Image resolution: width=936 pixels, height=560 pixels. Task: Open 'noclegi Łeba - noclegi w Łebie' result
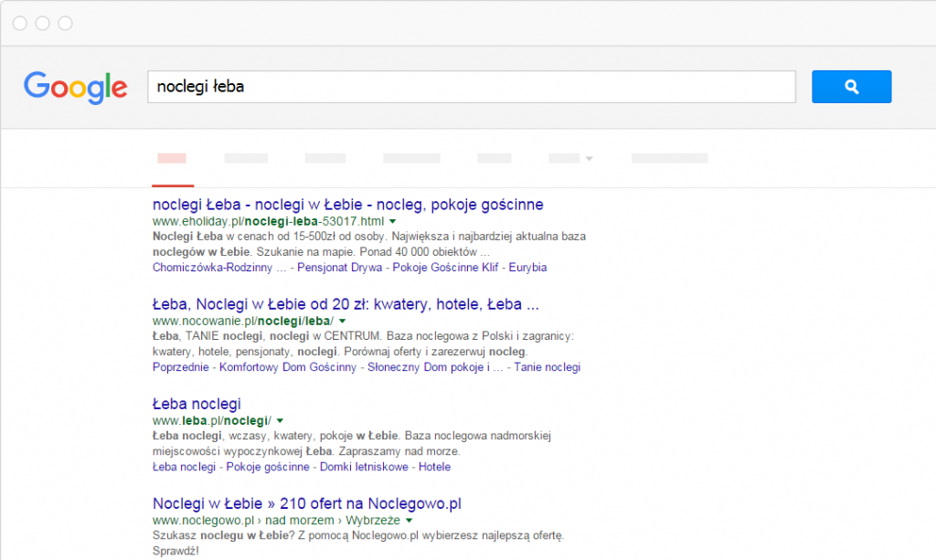347,205
